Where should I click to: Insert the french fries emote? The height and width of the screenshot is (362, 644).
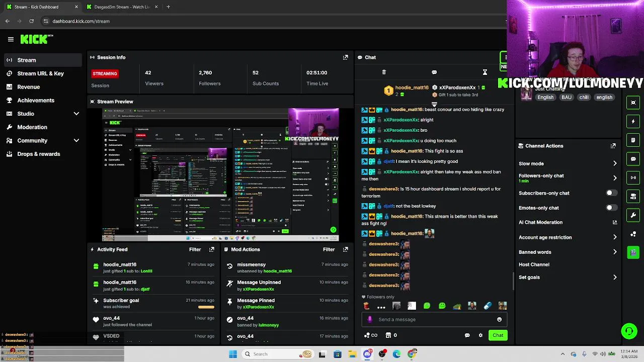[x=366, y=306]
